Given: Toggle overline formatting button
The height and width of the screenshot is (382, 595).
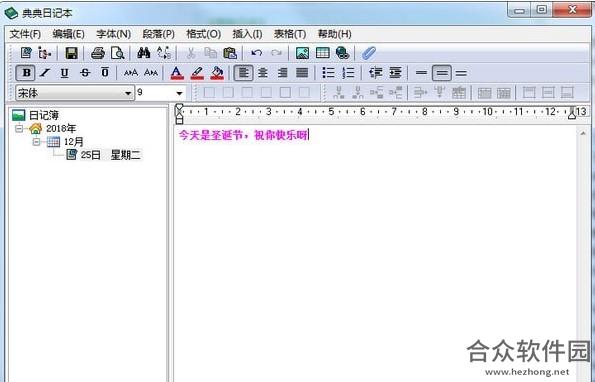Looking at the screenshot, I should pyautogui.click(x=105, y=72).
